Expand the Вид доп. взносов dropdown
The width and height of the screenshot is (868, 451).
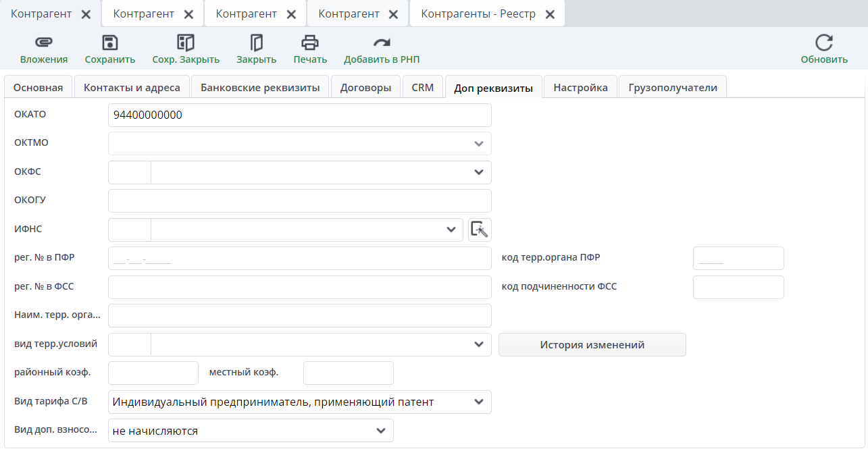(381, 431)
